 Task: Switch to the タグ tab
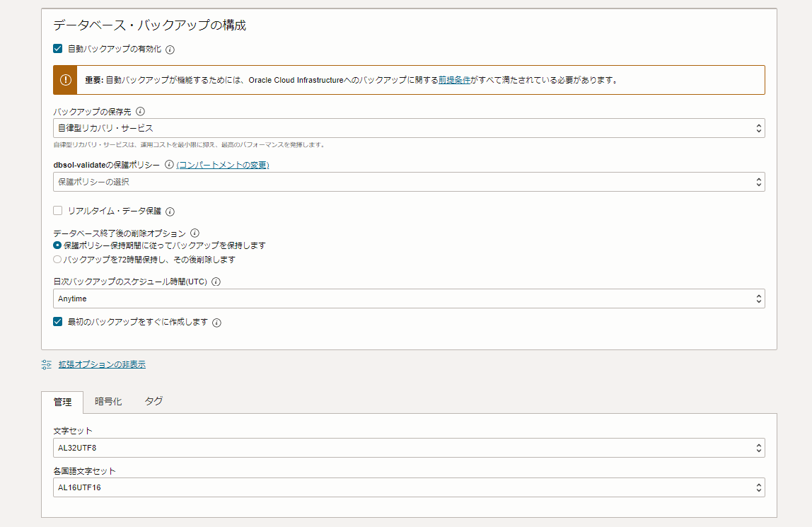pyautogui.click(x=153, y=402)
